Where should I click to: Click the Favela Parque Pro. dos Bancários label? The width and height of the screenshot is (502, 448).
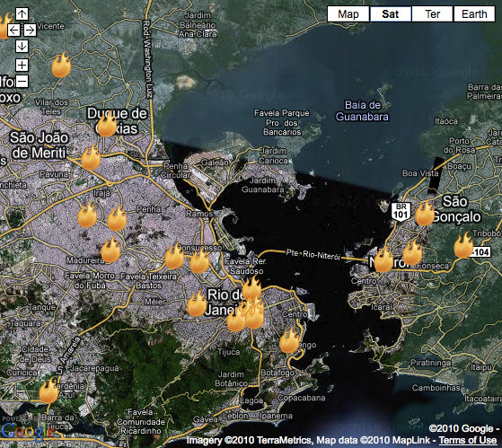point(282,123)
